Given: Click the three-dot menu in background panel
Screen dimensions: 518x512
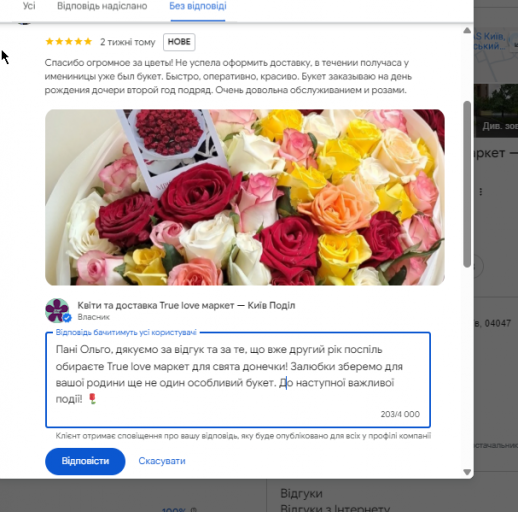Looking at the screenshot, I should click(x=481, y=192).
